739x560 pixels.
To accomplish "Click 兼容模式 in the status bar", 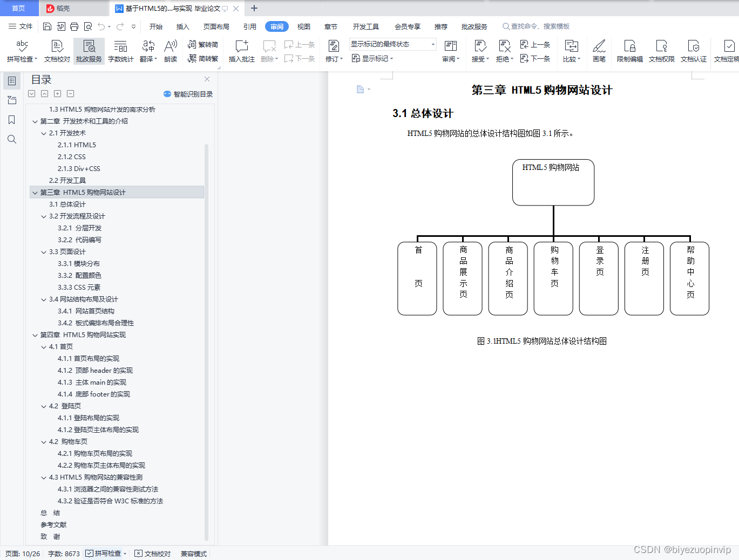I will tap(194, 554).
